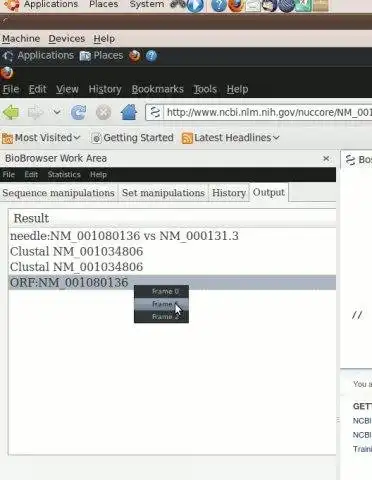Open the Firefox Edit menu
The width and height of the screenshot is (372, 480).
[37, 89]
